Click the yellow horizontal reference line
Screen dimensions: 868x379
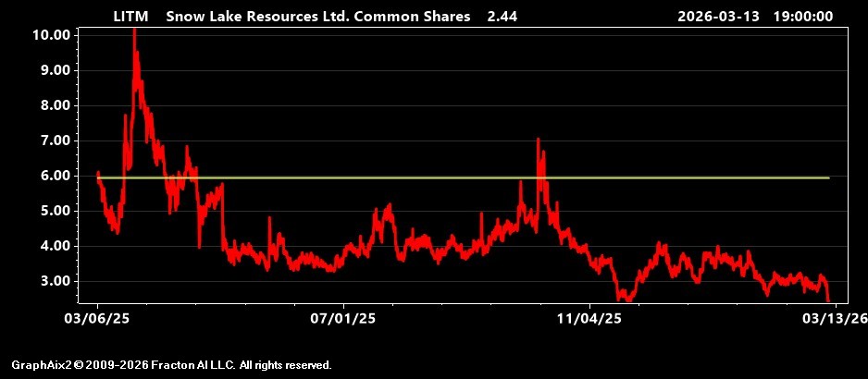coord(463,178)
